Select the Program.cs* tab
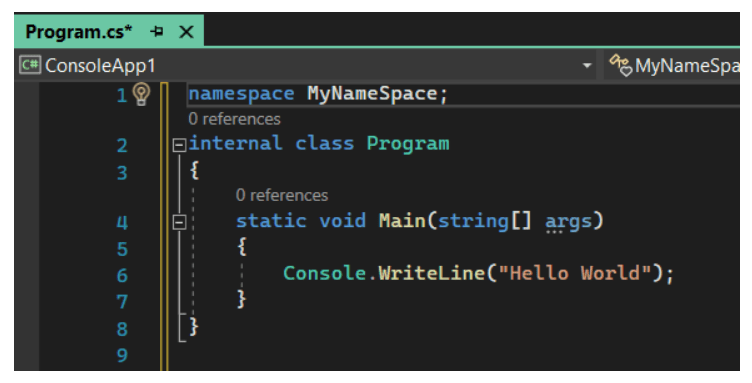The width and height of the screenshot is (752, 383). [x=109, y=32]
